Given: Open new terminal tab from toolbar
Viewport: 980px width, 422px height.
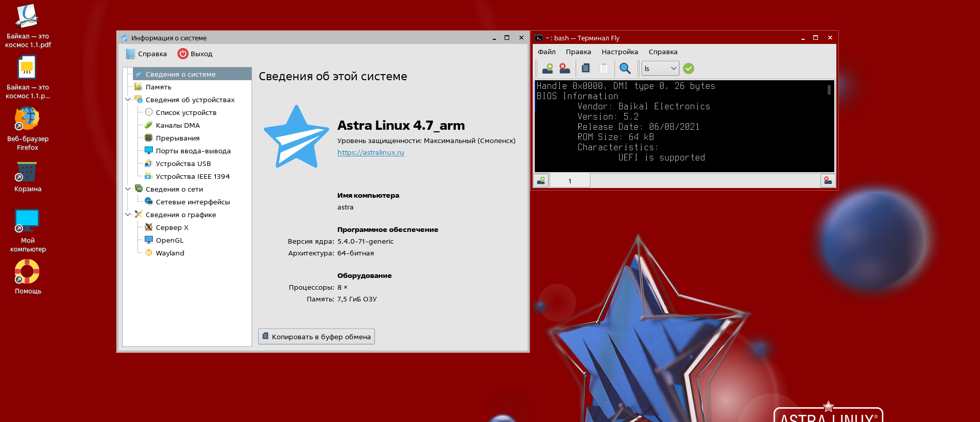Looking at the screenshot, I should click(548, 68).
